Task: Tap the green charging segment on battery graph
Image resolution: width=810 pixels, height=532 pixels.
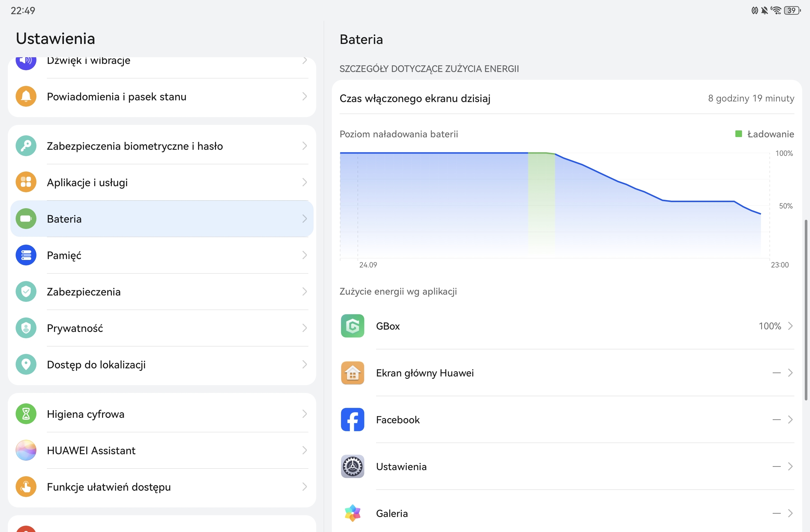Action: click(541, 204)
